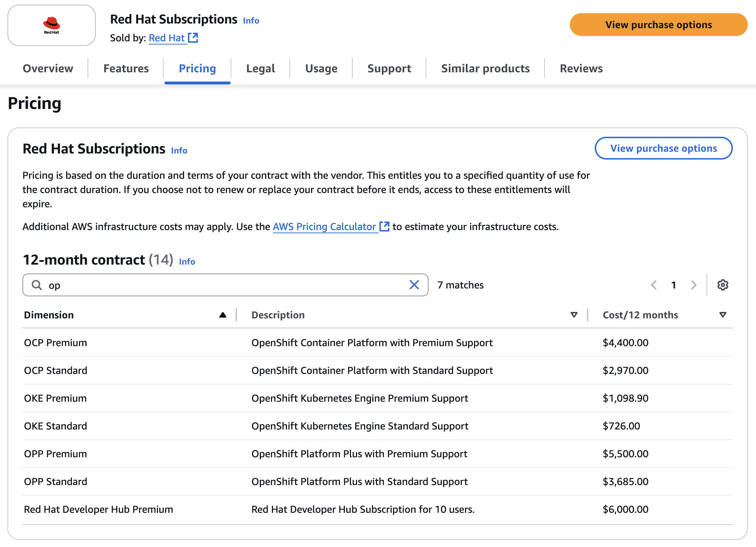Open the Legal tab
The image size is (756, 547).
pos(261,68)
